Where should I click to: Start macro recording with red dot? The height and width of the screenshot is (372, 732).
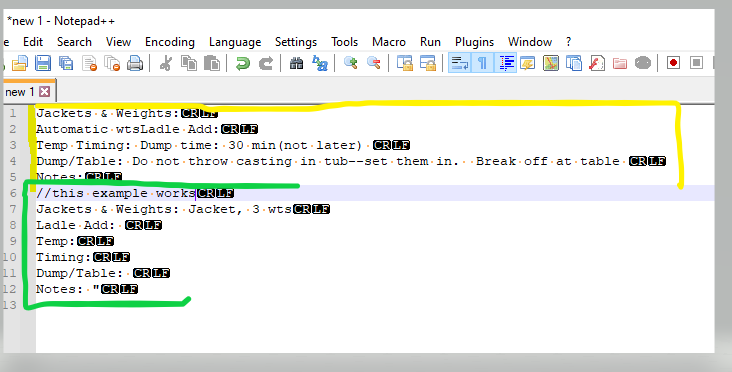673,63
